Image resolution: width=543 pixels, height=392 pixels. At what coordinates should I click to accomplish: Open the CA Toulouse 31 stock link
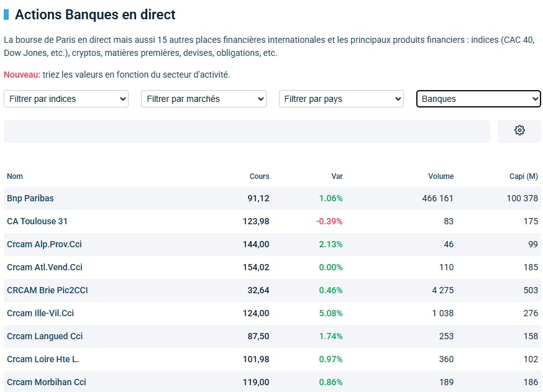click(x=37, y=222)
